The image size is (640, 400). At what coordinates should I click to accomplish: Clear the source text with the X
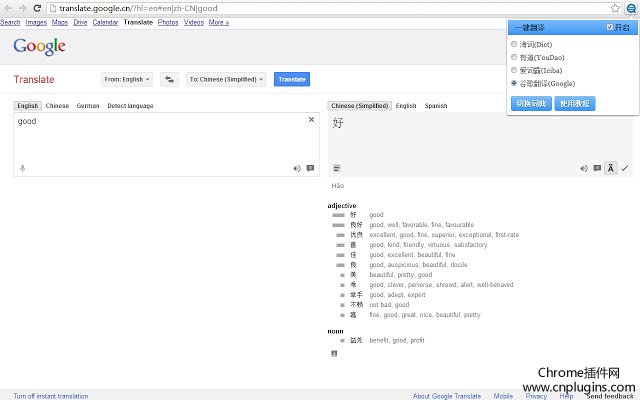pyautogui.click(x=310, y=120)
